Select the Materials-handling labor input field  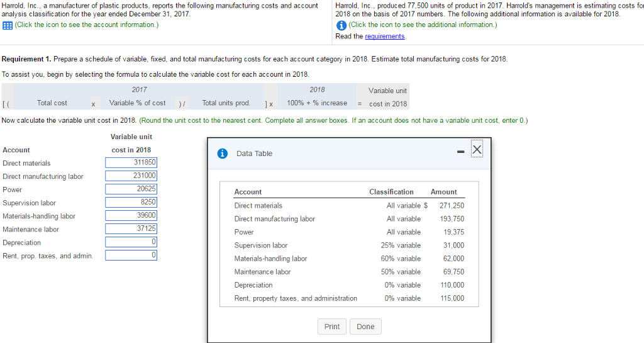coord(131,215)
